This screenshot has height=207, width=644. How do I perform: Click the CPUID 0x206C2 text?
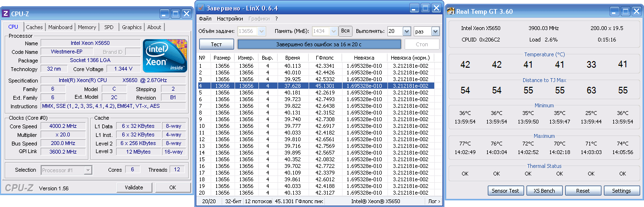[x=481, y=40]
